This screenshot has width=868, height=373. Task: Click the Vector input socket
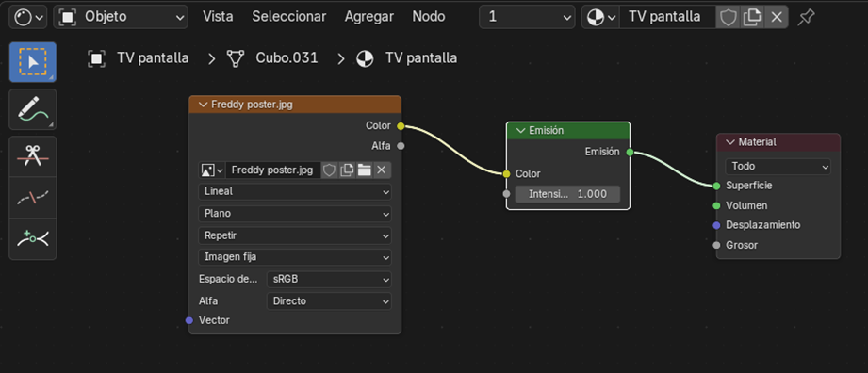click(x=189, y=320)
